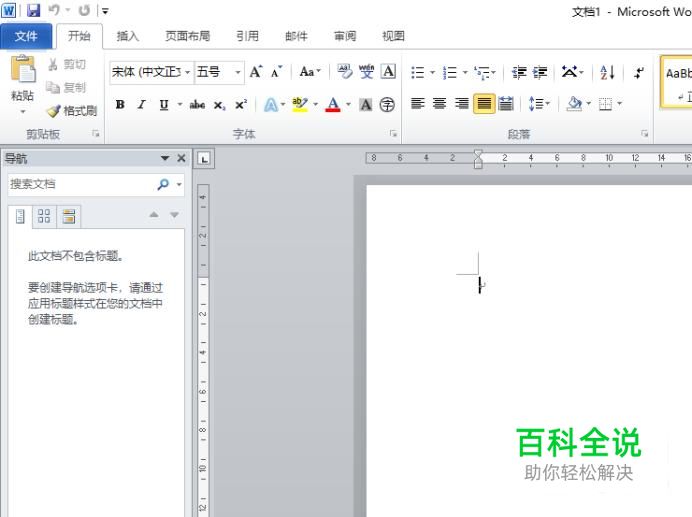This screenshot has height=517, width=692.
Task: Show page thumbnails view in navigation pane
Action: [x=44, y=216]
